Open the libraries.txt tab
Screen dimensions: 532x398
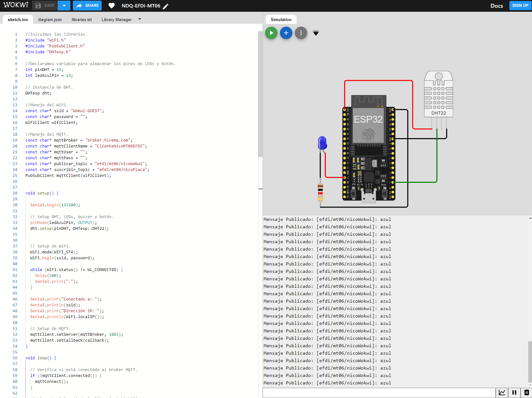[x=82, y=20]
